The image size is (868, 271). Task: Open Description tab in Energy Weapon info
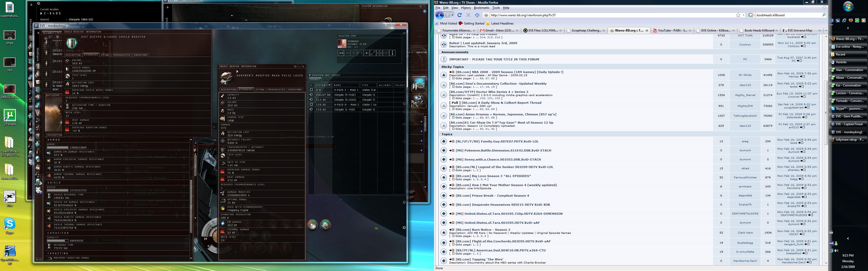(x=228, y=90)
